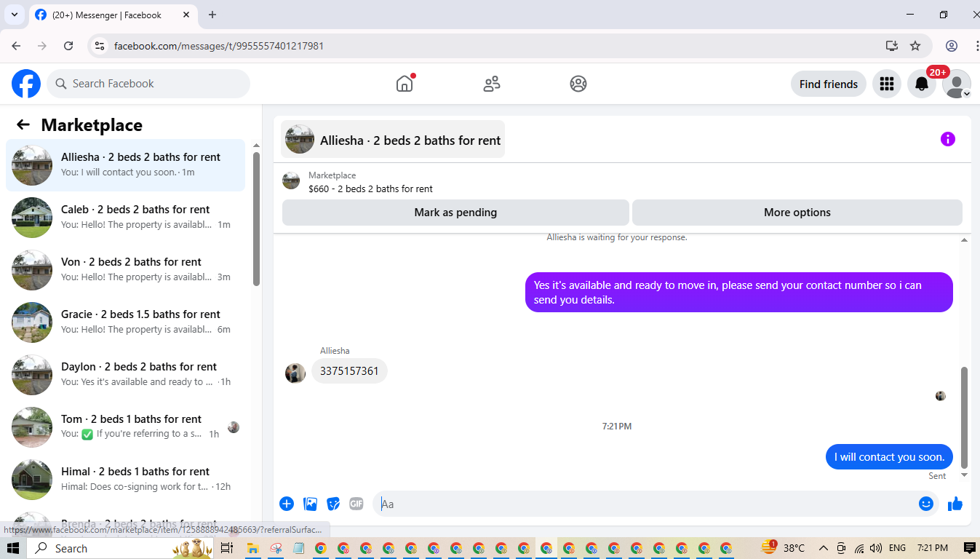980x559 pixels.
Task: Open the $660 listing details link
Action: pyautogui.click(x=370, y=189)
